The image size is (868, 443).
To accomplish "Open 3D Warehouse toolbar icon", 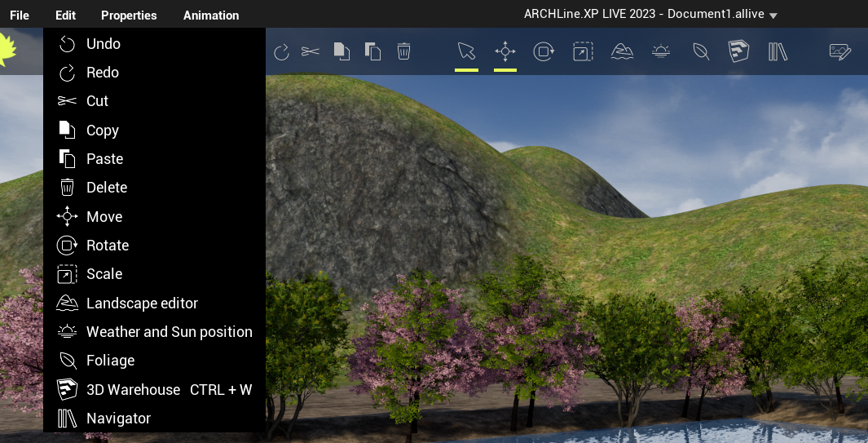I will [739, 51].
